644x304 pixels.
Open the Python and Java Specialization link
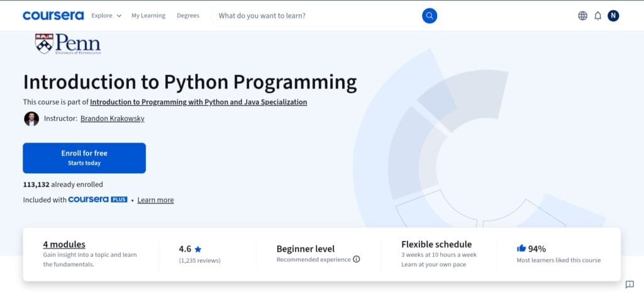click(198, 102)
